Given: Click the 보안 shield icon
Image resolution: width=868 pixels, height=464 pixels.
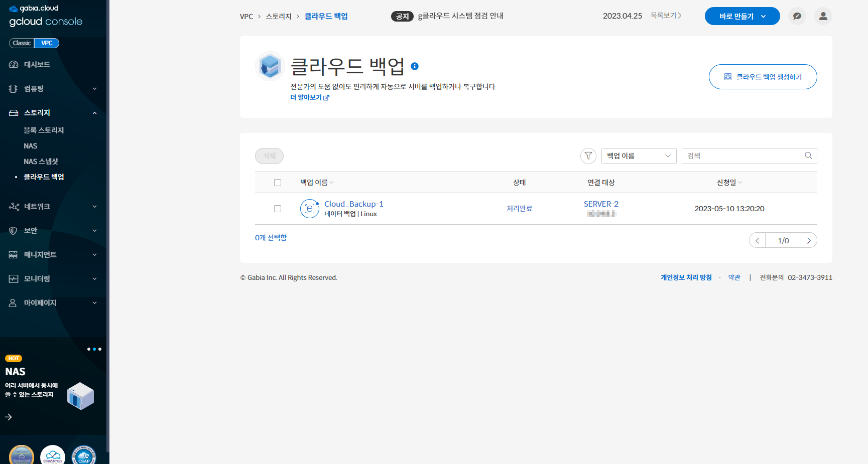Looking at the screenshot, I should [x=14, y=231].
